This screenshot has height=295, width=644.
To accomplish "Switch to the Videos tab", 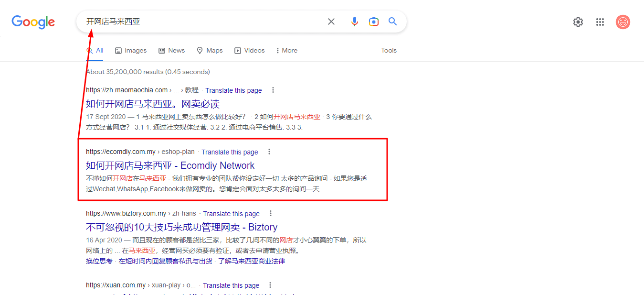I will [x=249, y=50].
